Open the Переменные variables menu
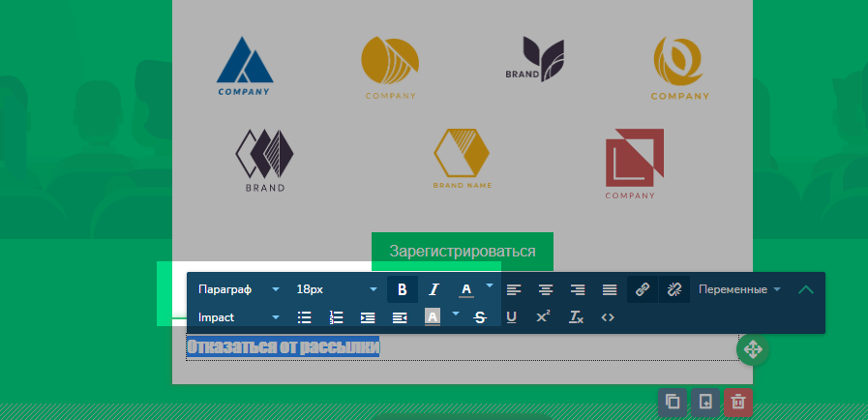 click(x=739, y=289)
